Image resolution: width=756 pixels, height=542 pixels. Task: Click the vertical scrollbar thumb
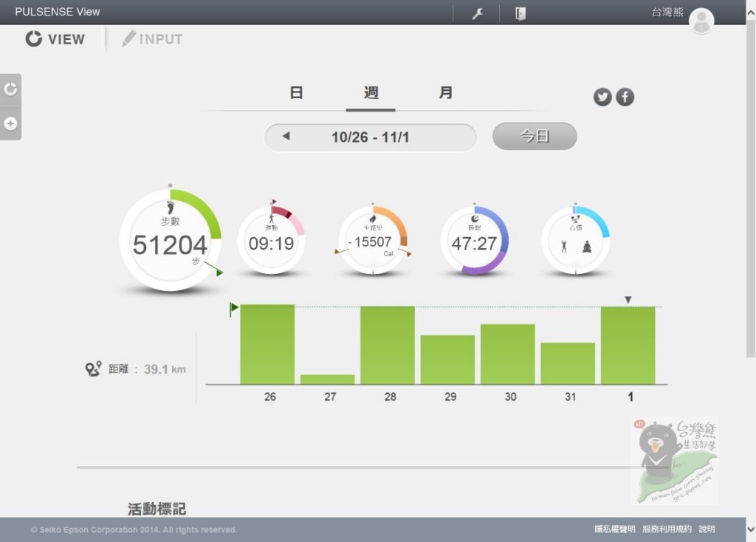pyautogui.click(x=751, y=189)
